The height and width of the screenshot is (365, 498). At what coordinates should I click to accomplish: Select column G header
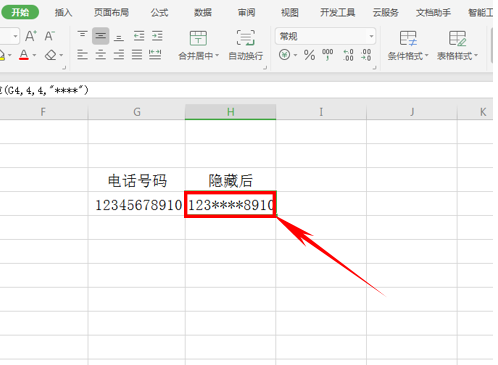[x=137, y=112]
